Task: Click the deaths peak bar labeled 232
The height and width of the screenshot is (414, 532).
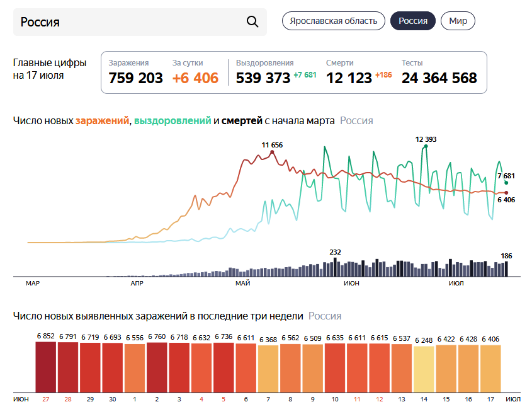Action: (x=335, y=267)
